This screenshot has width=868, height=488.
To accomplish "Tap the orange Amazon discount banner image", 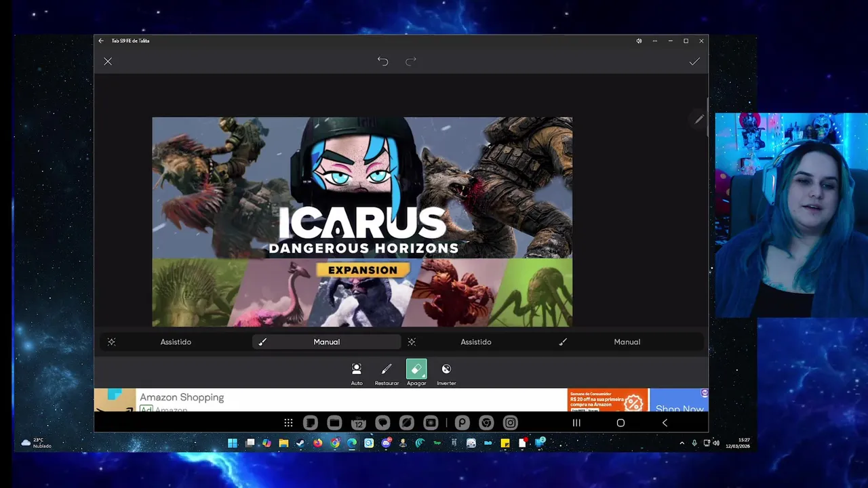I will pos(608,401).
